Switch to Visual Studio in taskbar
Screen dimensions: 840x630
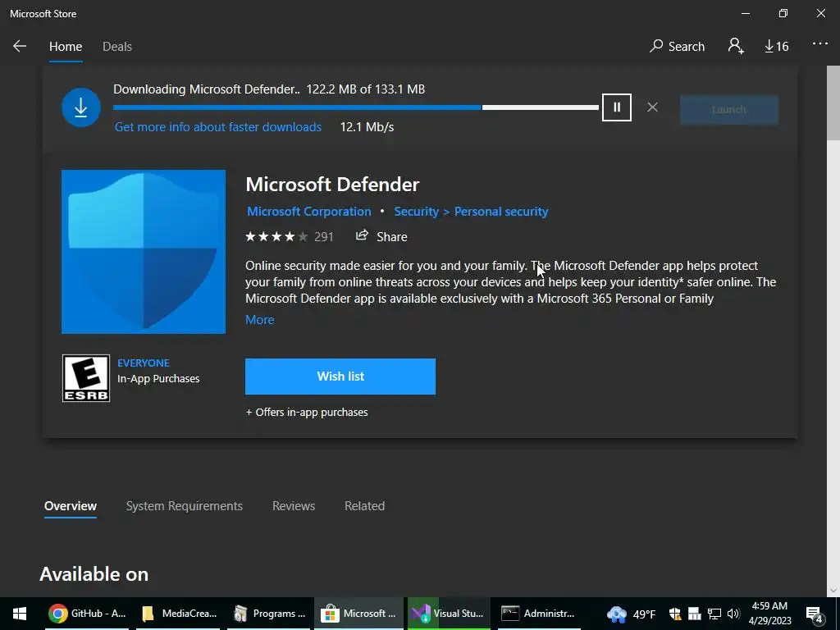pos(449,614)
